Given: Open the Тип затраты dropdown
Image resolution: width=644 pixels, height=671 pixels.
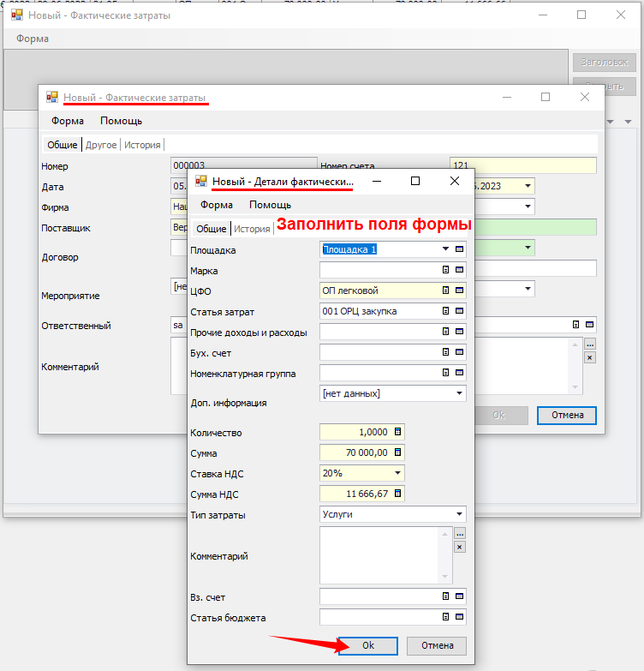Looking at the screenshot, I should (x=460, y=514).
